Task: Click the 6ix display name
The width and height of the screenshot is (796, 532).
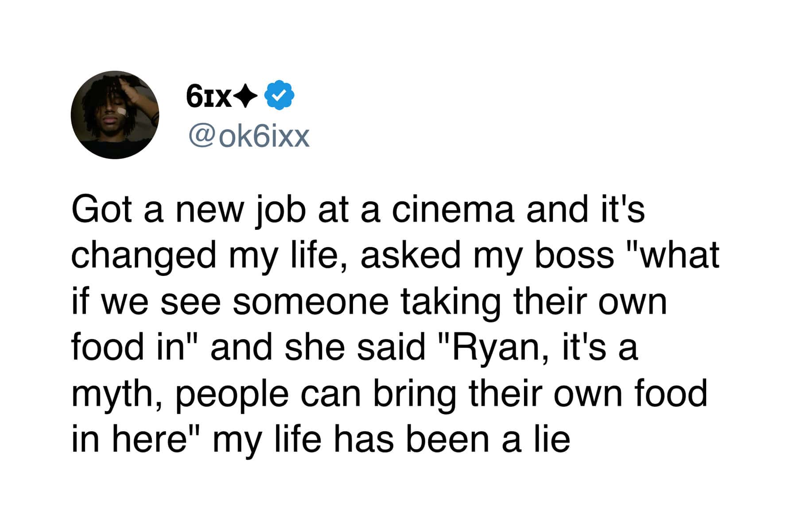Action: point(208,95)
